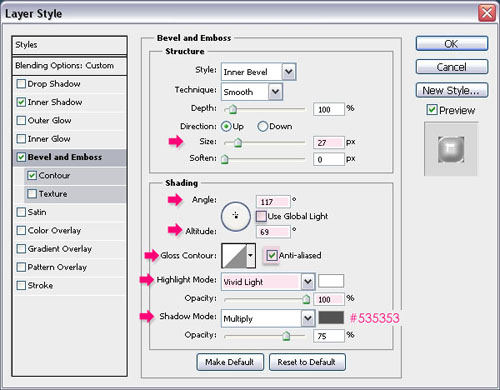This screenshot has height=390, width=500.
Task: Uncheck the Contour checkbox
Action: coord(32,175)
